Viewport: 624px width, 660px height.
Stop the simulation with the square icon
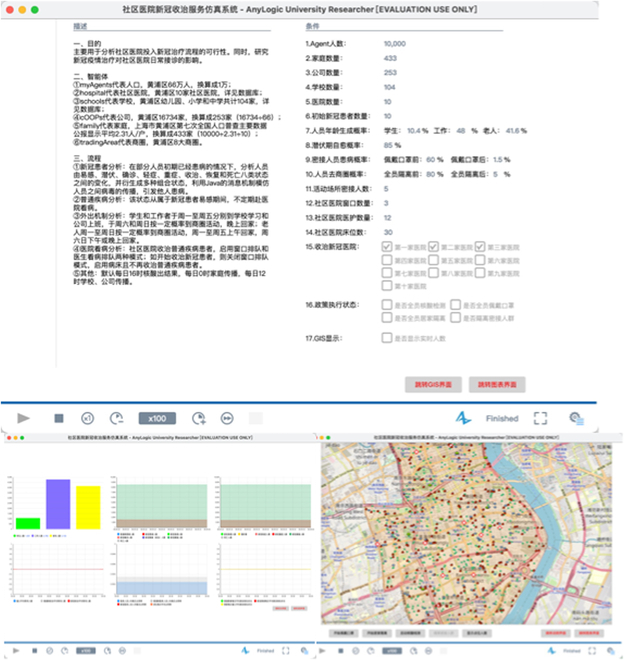[59, 418]
